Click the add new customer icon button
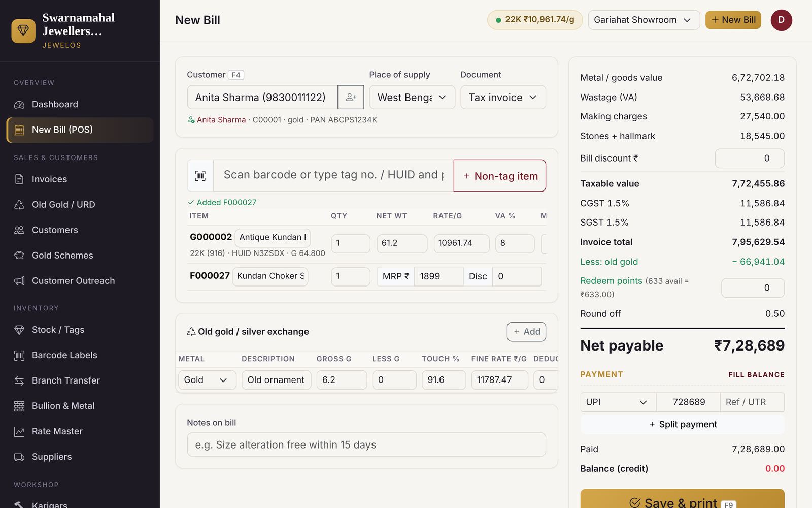This screenshot has height=508, width=812. tap(351, 97)
